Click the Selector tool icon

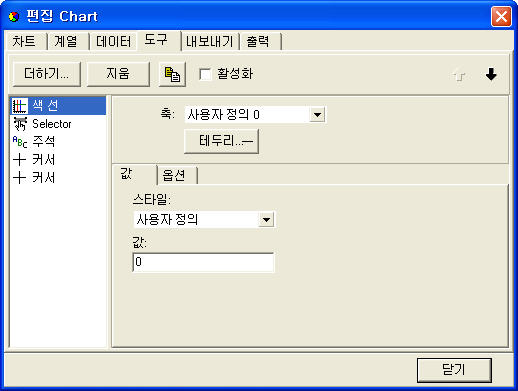(x=20, y=124)
